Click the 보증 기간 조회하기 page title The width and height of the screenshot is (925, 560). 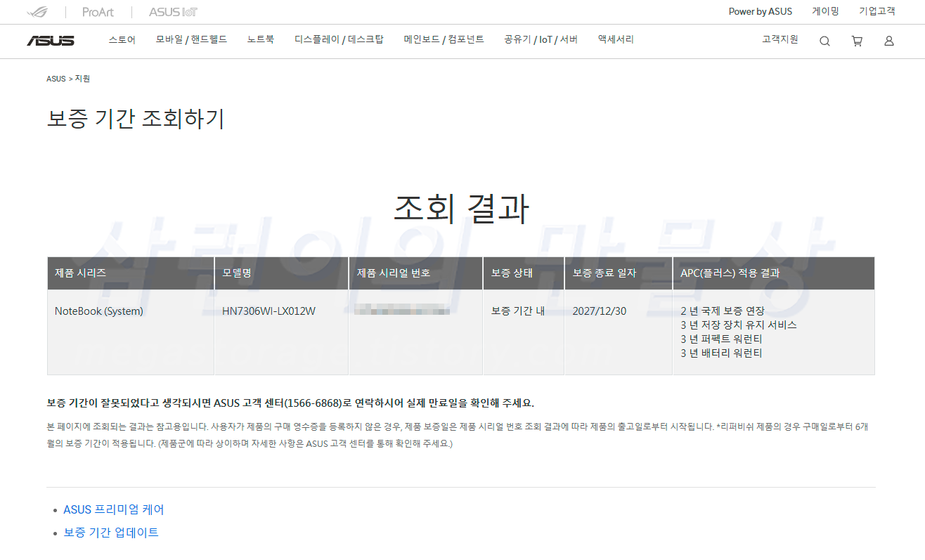click(x=136, y=118)
